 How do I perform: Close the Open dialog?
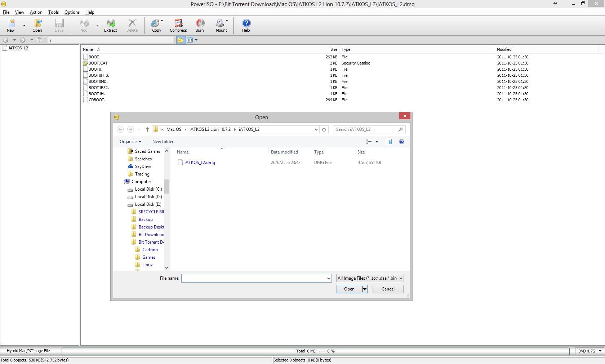(x=405, y=116)
